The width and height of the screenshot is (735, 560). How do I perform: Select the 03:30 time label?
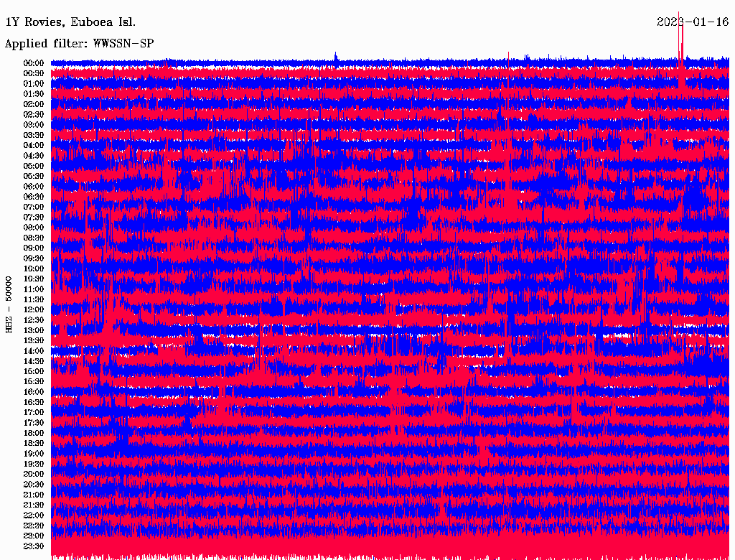(x=34, y=135)
